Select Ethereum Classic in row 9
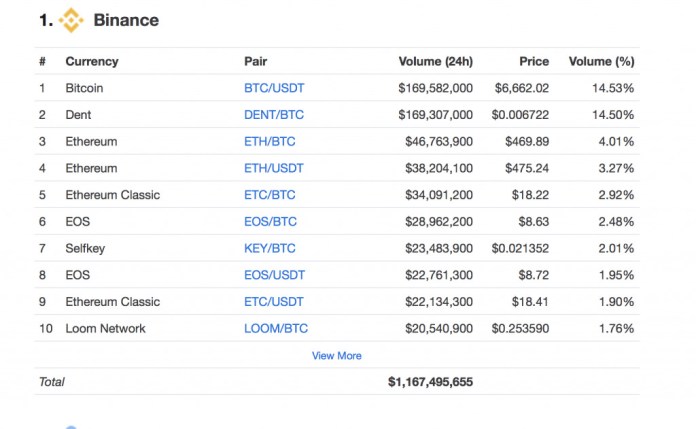696x429 pixels. [x=113, y=302]
